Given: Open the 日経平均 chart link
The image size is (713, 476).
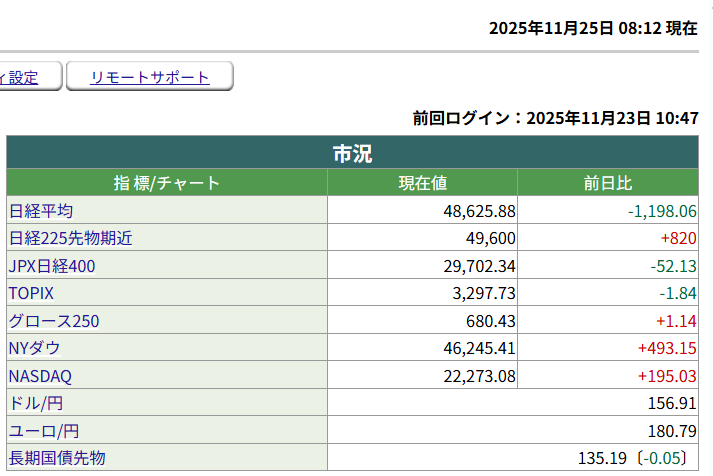Looking at the screenshot, I should [40, 211].
